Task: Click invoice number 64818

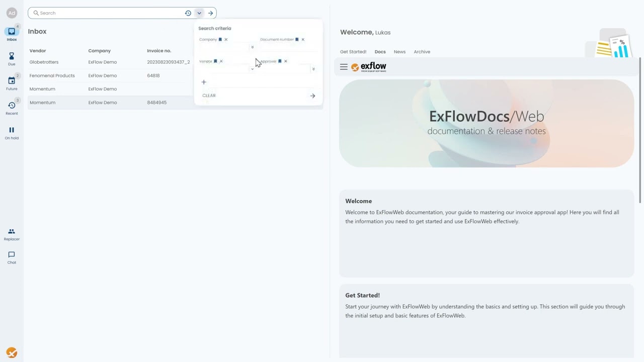Action: click(153, 75)
